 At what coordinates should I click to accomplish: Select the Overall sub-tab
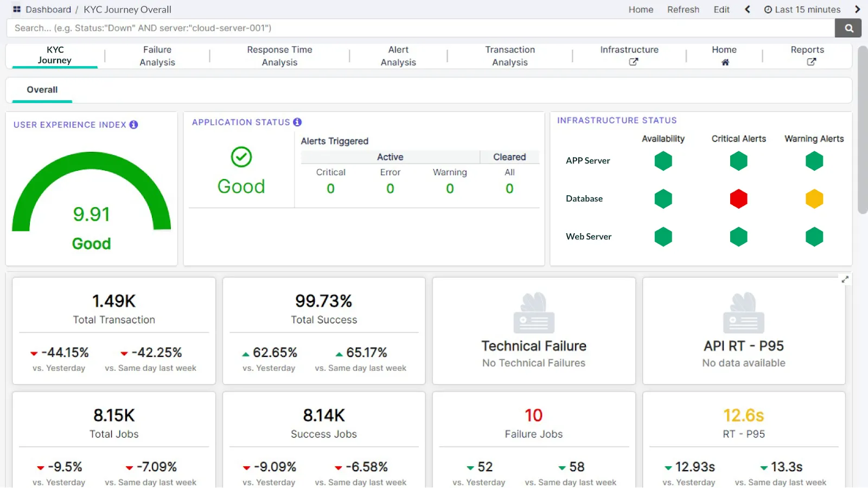click(42, 90)
